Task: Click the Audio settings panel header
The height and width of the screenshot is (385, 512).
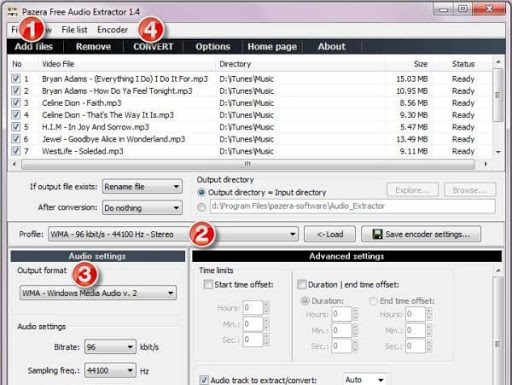Action: pos(98,256)
